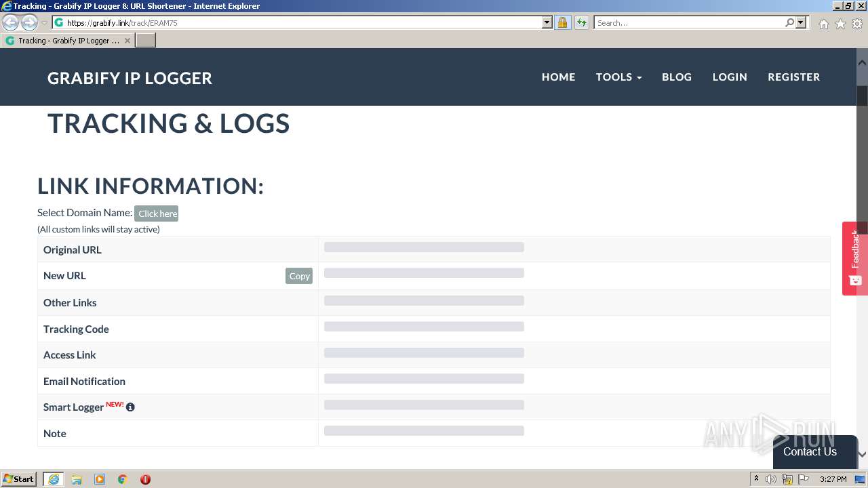The image size is (868, 488).
Task: Click the refresh page icon
Action: tap(582, 22)
